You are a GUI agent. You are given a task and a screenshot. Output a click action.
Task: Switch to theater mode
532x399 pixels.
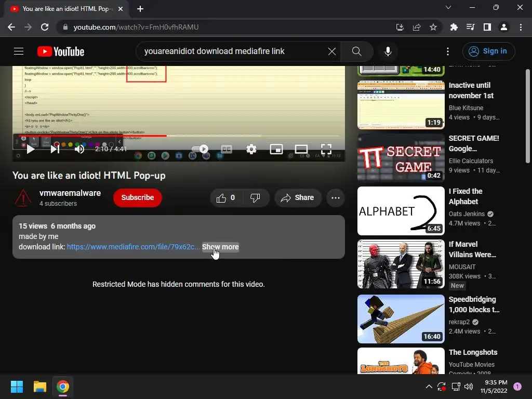click(x=301, y=149)
